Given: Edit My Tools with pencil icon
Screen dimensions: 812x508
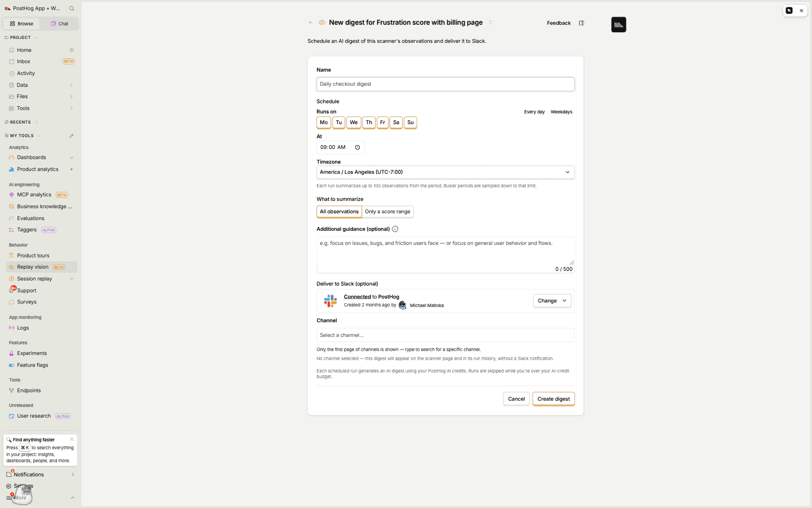Looking at the screenshot, I should click(x=72, y=136).
